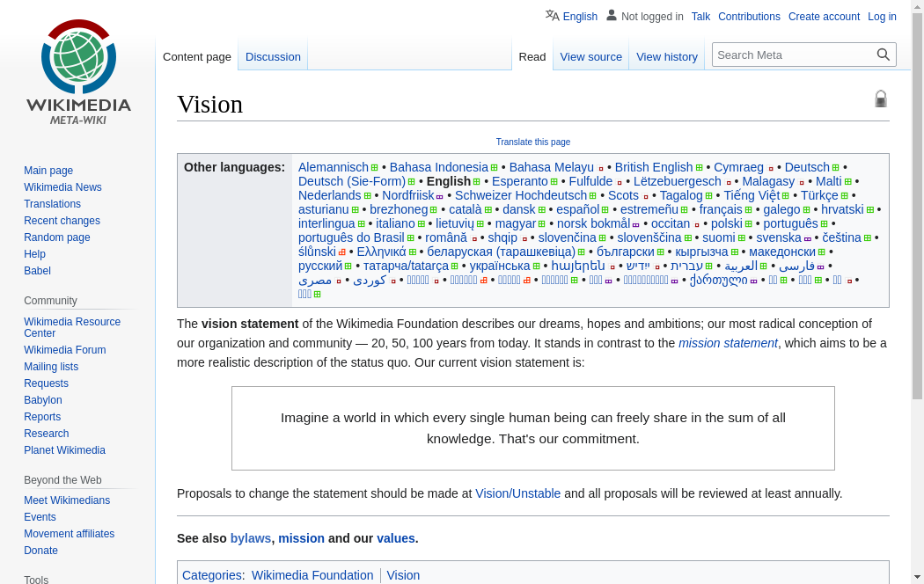Click the red status icon after Bahasa Melayu
This screenshot has width=924, height=584.
[x=601, y=168]
